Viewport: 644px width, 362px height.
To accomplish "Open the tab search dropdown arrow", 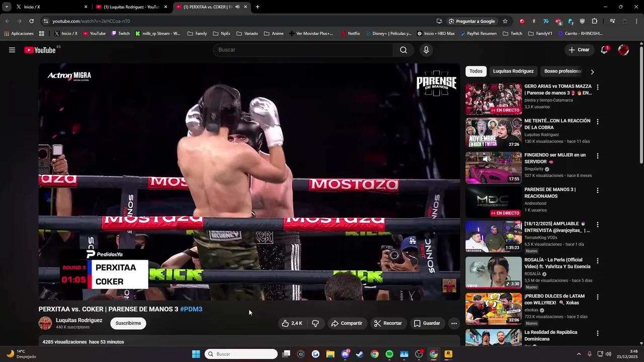I will click(x=7, y=7).
